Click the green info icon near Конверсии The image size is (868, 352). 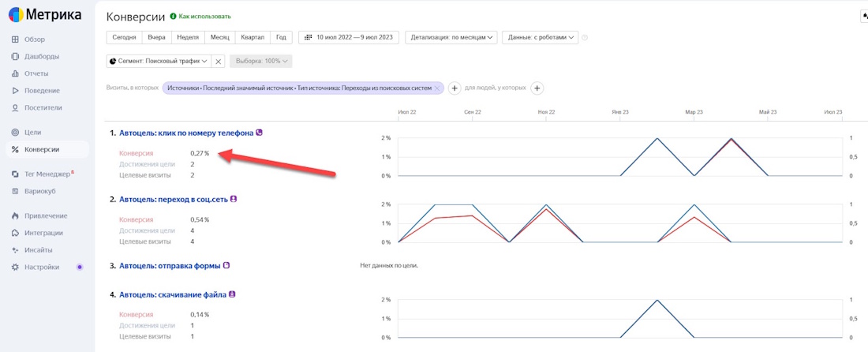(x=173, y=16)
